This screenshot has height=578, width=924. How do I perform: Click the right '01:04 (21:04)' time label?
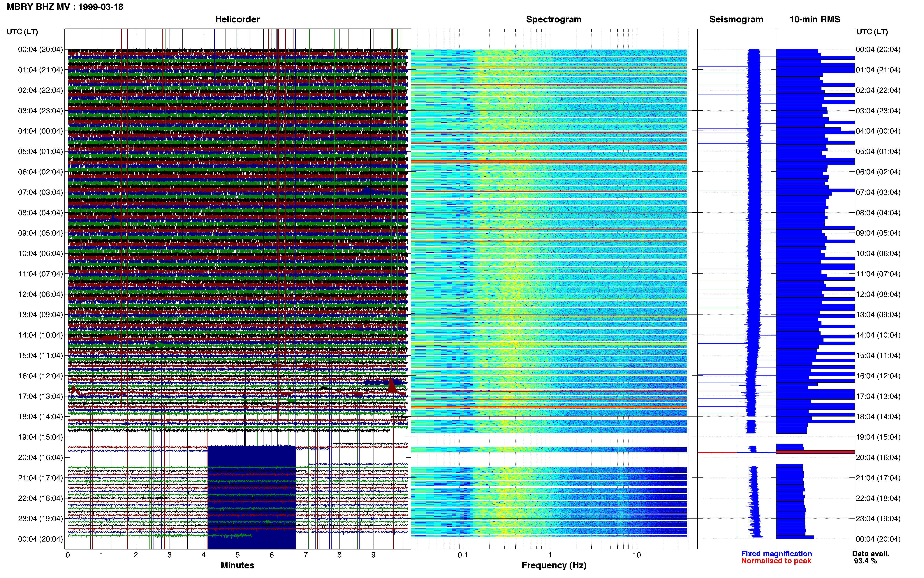(878, 70)
